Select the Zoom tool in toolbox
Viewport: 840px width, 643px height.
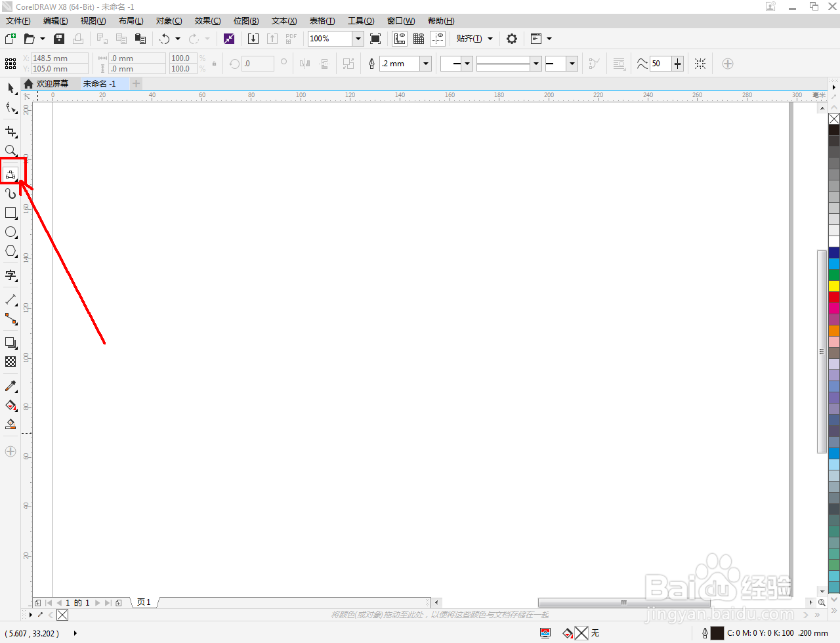pos(10,150)
